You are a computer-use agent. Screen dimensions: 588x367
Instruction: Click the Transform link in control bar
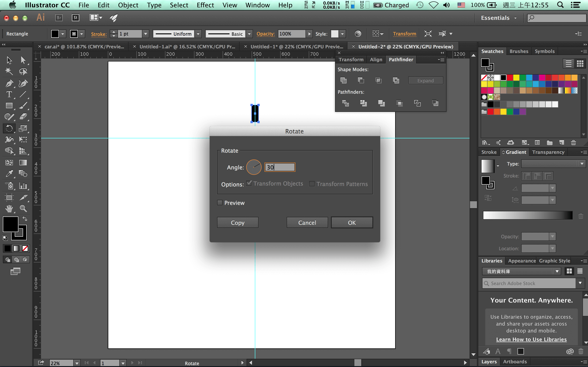point(404,34)
